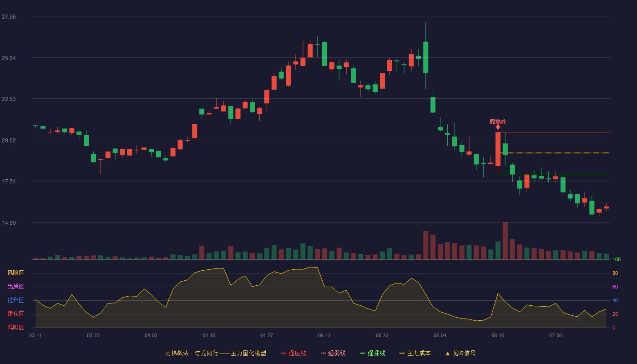Click the 04-15 date label
The width and height of the screenshot is (637, 364).
click(209, 335)
